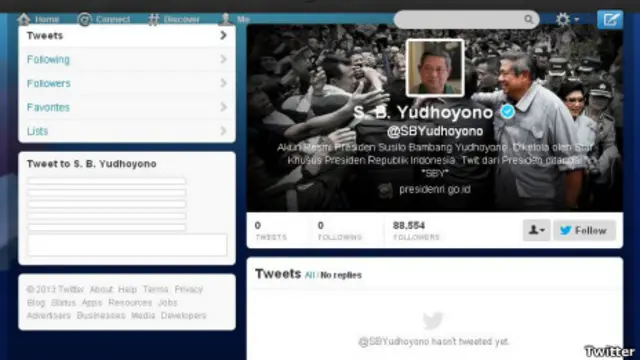The width and height of the screenshot is (640, 360).
Task: Compose a new tweet with the quill icon
Action: click(x=610, y=20)
